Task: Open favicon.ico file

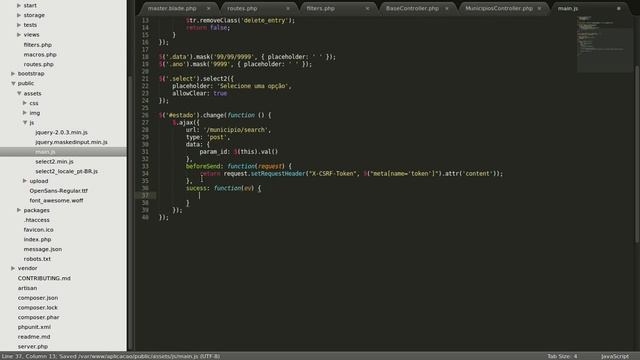Action: (38, 230)
